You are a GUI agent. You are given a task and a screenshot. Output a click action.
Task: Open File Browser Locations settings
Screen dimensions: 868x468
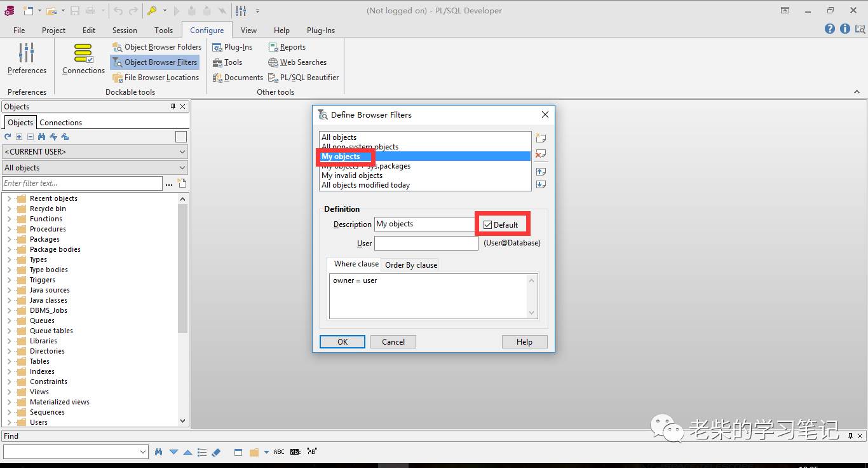point(156,78)
